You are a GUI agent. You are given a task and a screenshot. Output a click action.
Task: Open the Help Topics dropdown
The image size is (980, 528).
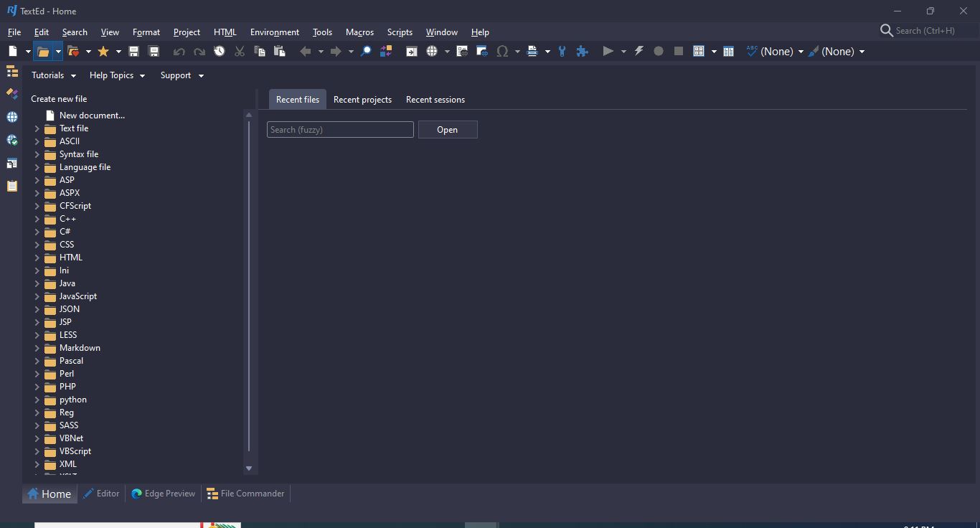(117, 75)
